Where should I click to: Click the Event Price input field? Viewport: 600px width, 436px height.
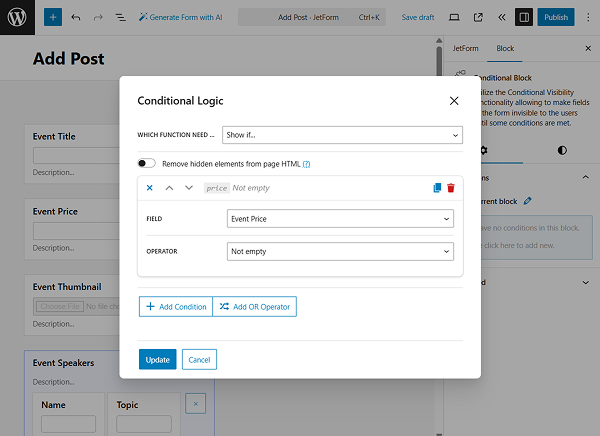coord(76,231)
